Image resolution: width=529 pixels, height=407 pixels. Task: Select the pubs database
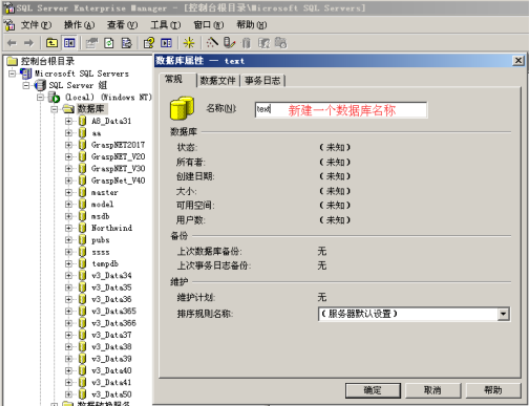coord(101,240)
